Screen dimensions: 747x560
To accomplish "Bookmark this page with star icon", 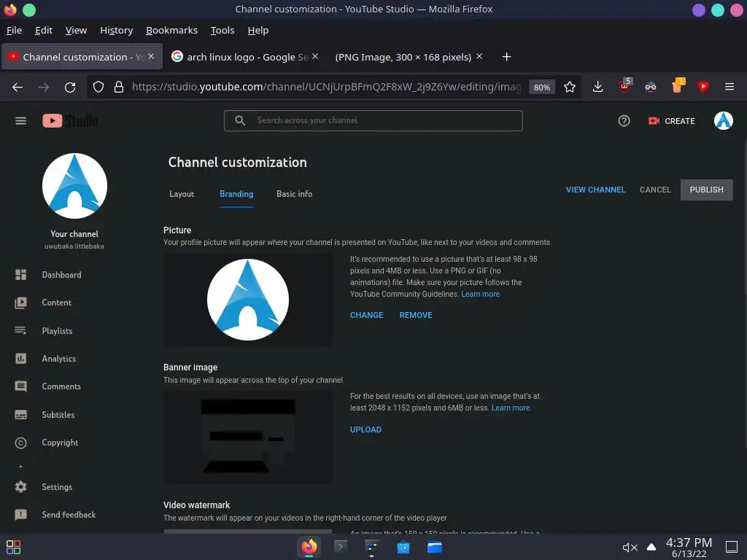I will (569, 87).
